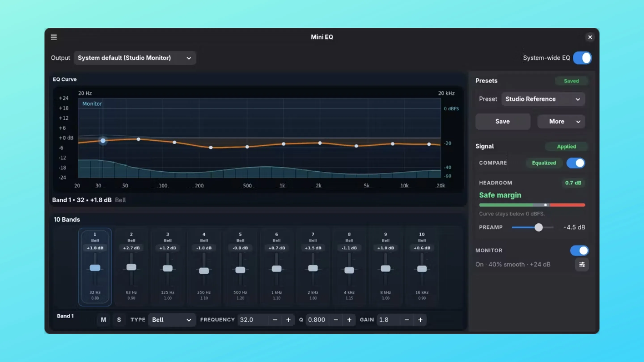Open the hamburger menu icon
Image resolution: width=644 pixels, height=362 pixels.
54,37
